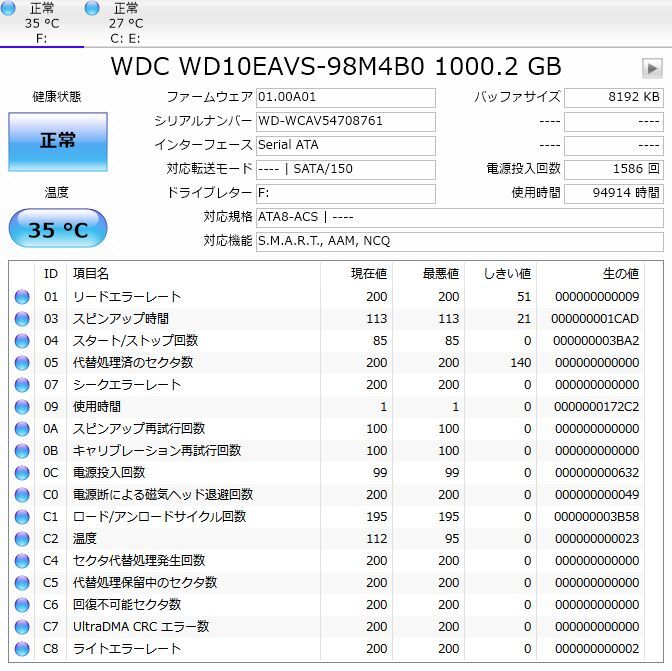
Task: Click the 正常 health status button
Action: coord(58,142)
